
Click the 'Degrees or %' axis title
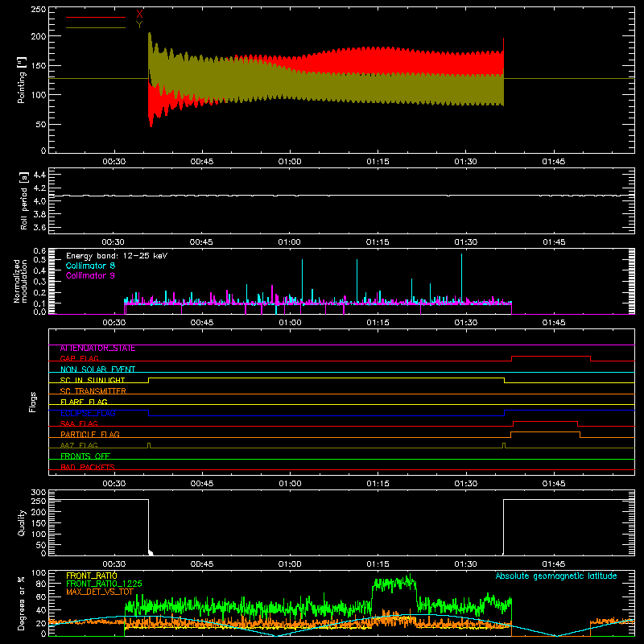22,603
